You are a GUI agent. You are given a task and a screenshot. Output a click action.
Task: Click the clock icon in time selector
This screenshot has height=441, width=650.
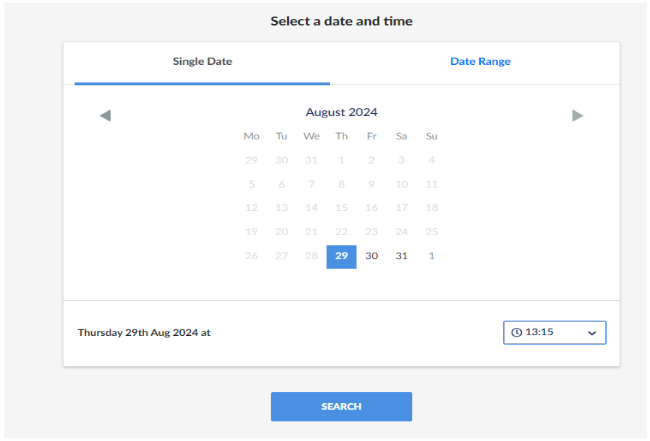tap(517, 333)
